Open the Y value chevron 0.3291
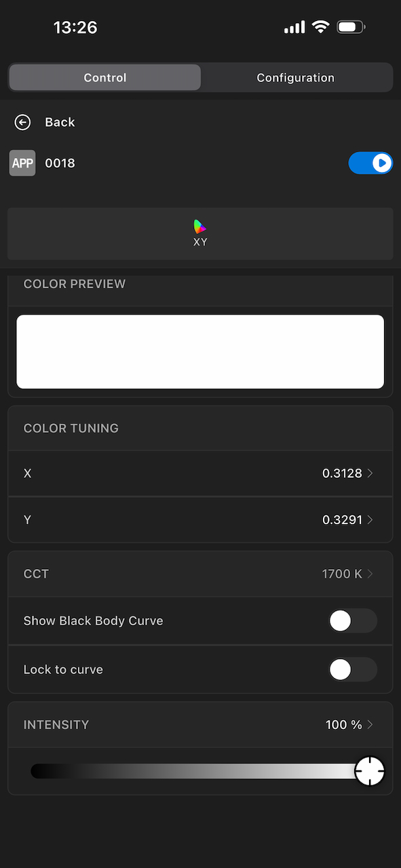Viewport: 401px width, 868px height. point(370,519)
